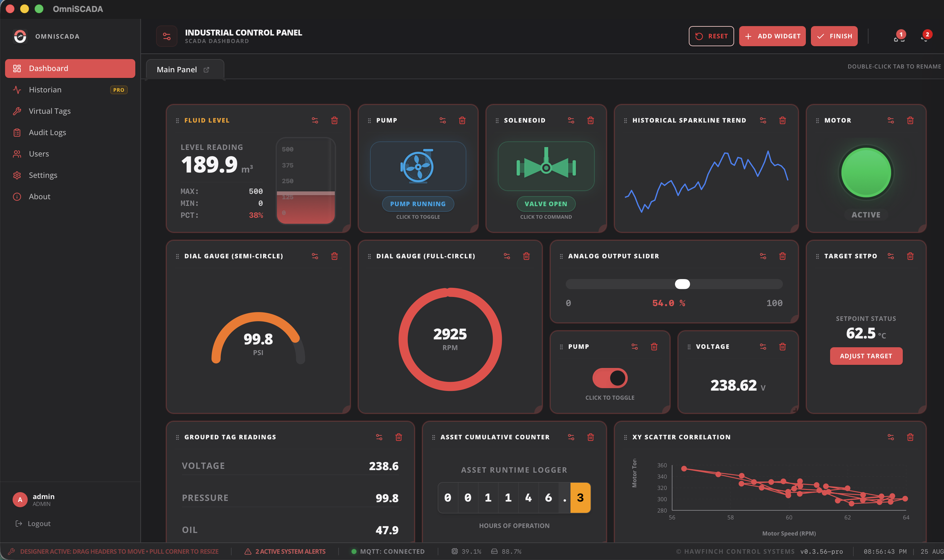Flip the Pump on/off switch
944x560 pixels.
click(610, 378)
